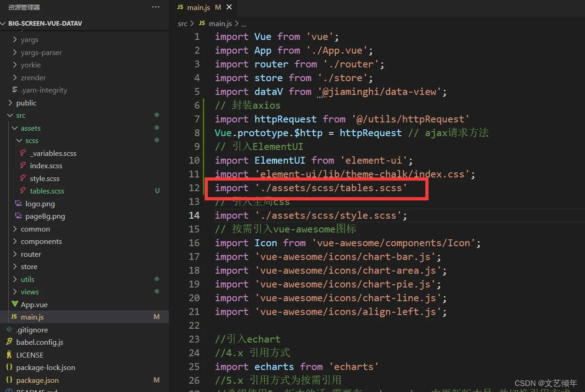
Task: Open App.vue in the explorer
Action: (34, 305)
